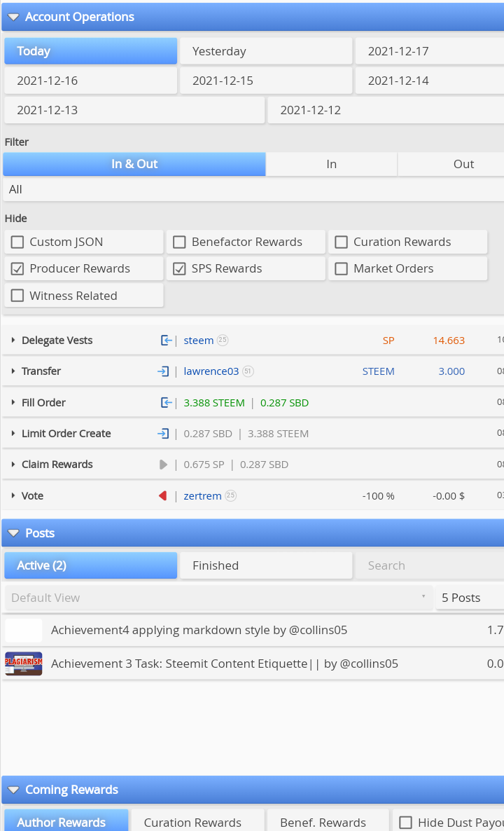This screenshot has width=504, height=831.
Task: Enable the Hide Dust Payout checkbox
Action: coord(405,823)
